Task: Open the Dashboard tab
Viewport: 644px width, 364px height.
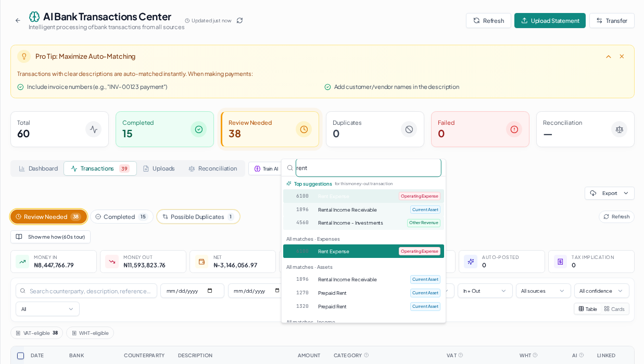Action: pos(38,168)
